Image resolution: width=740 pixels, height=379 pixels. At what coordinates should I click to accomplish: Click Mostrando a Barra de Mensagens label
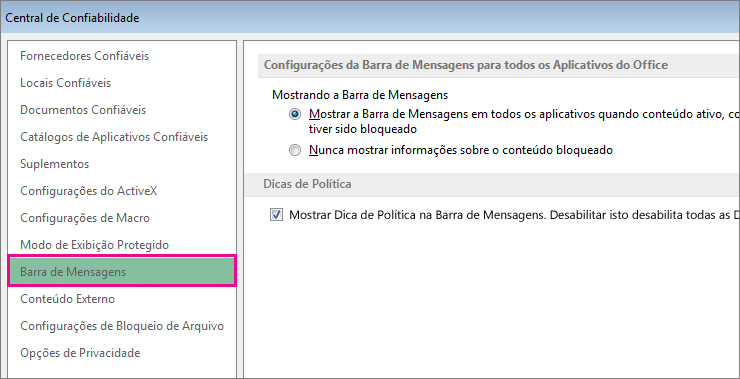tap(360, 95)
